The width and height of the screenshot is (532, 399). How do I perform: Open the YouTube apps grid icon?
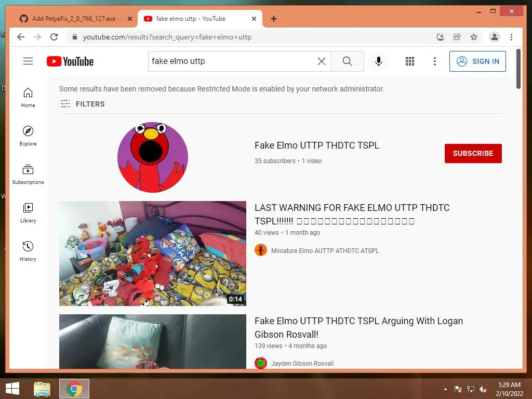(x=410, y=61)
